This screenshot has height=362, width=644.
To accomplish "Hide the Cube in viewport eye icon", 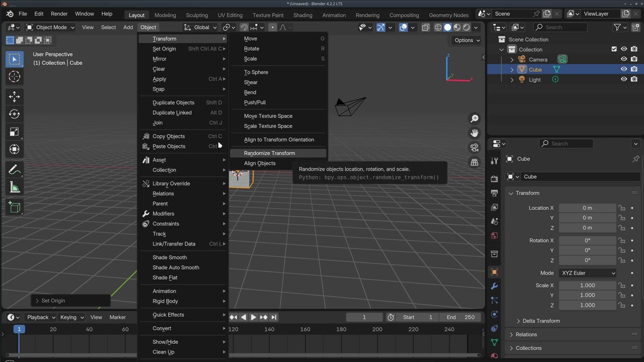I will 624,69.
